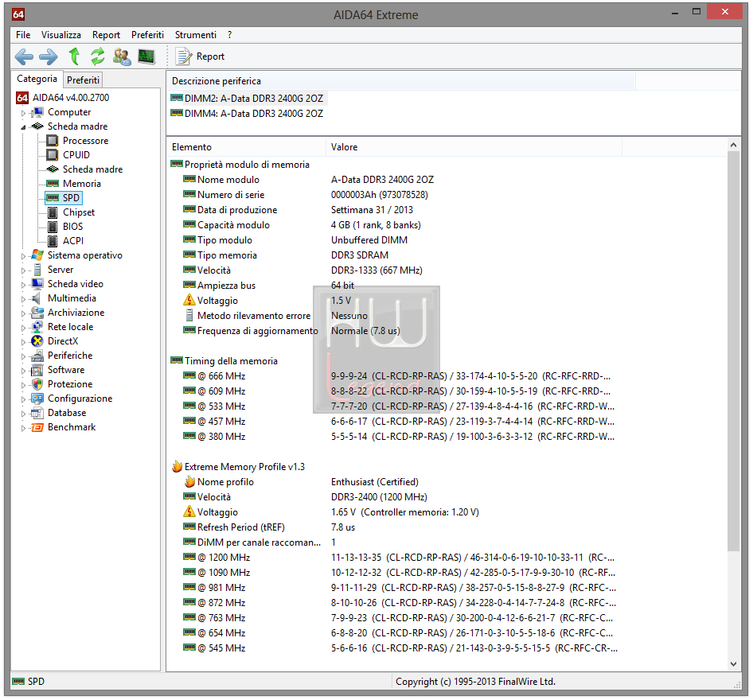This screenshot has height=700, width=753.
Task: Switch to the Categoria tab
Action: click(x=37, y=79)
